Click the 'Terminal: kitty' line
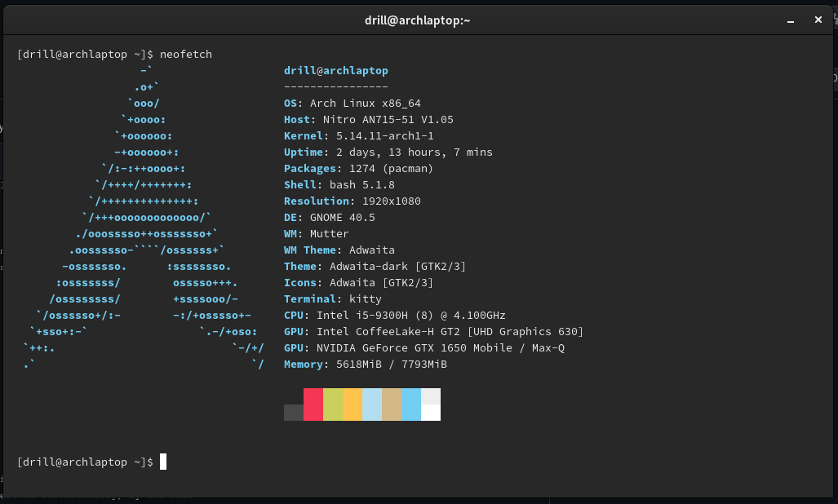The height and width of the screenshot is (504, 838). click(x=332, y=299)
